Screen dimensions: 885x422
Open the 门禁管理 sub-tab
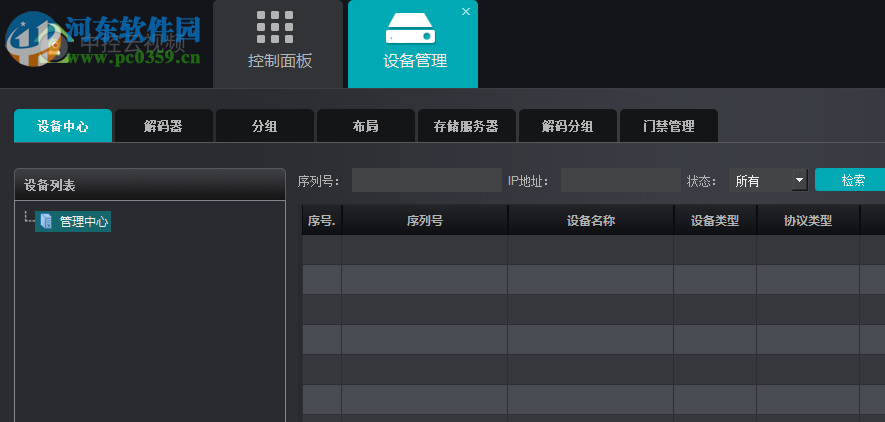[669, 126]
